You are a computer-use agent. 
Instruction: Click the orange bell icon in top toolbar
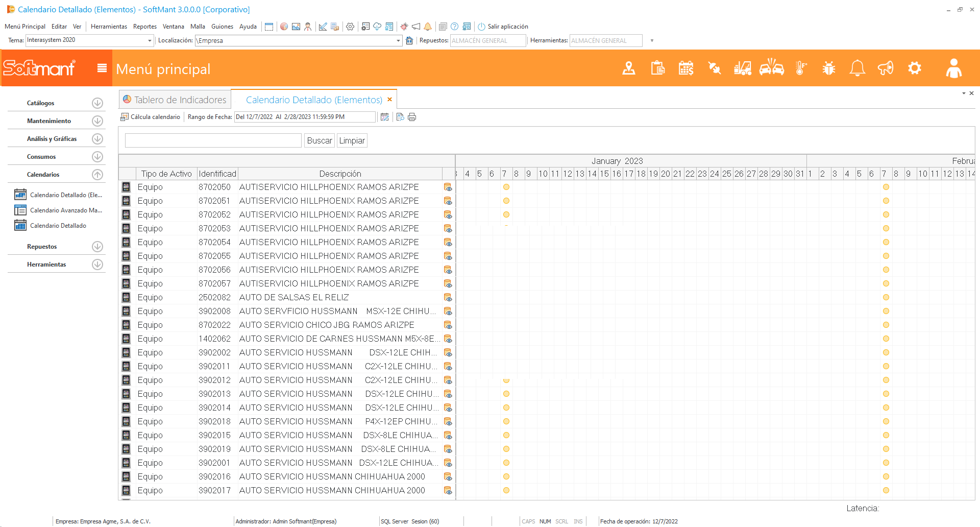428,27
